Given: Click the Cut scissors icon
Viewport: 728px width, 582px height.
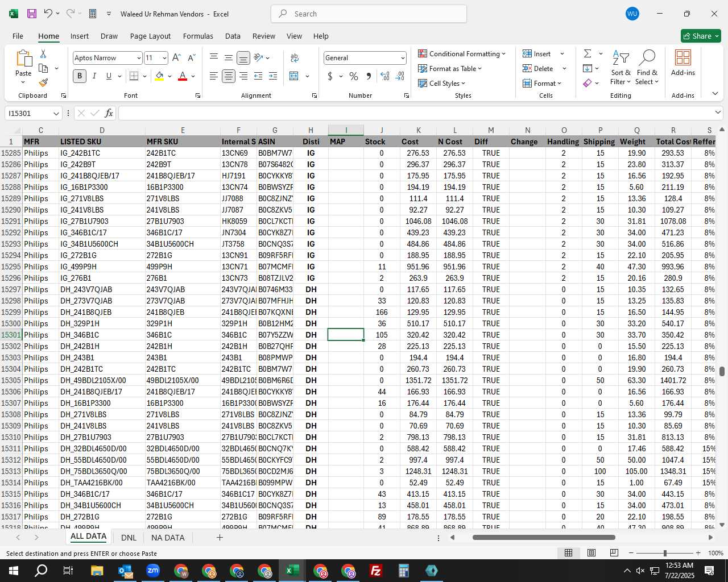Looking at the screenshot, I should (43, 53).
